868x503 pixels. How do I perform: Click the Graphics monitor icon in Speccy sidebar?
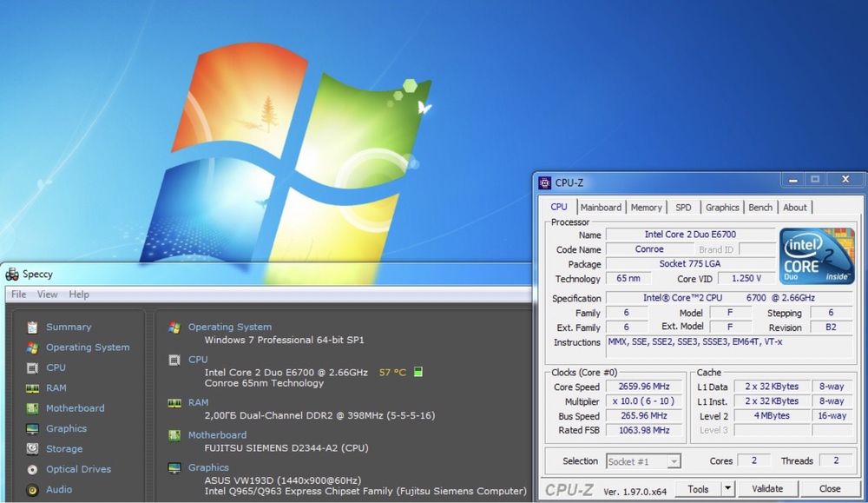click(x=33, y=429)
